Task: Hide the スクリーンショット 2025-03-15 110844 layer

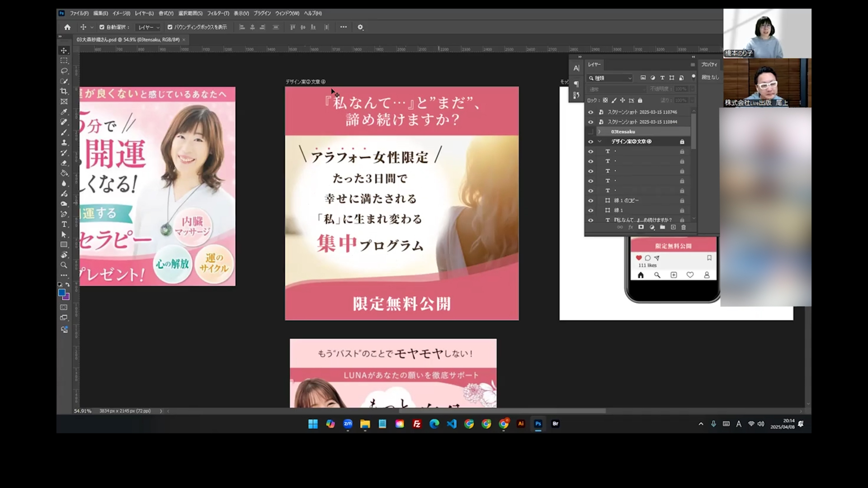Action: [x=590, y=122]
